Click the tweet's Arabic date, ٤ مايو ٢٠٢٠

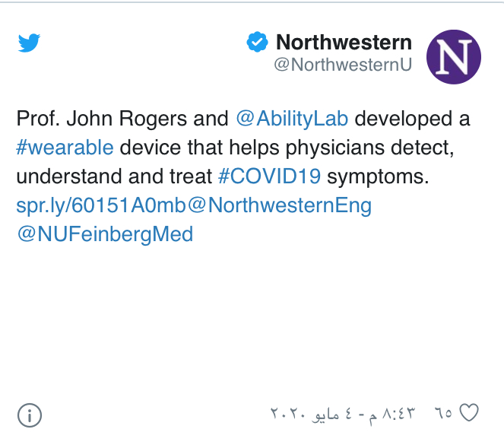(313, 415)
